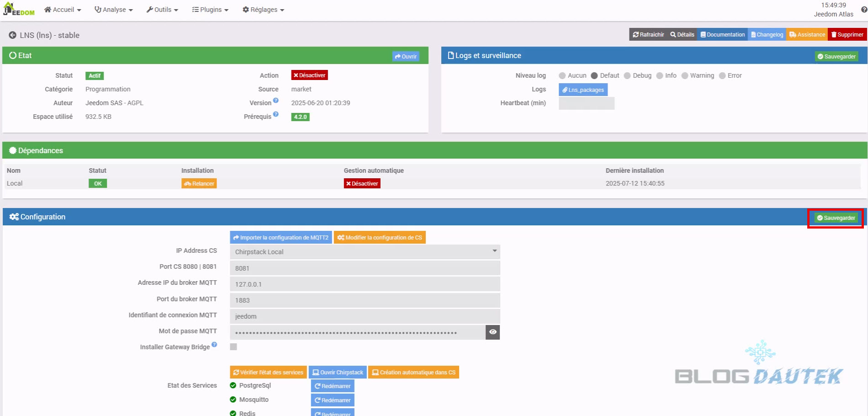Select Debug log level radio button
The image size is (868, 416).
[x=627, y=76]
